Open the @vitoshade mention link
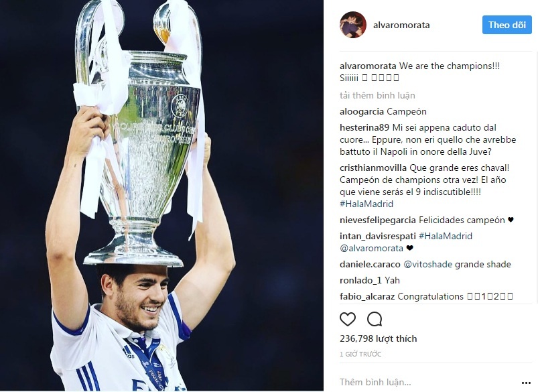This screenshot has width=538, height=392. (428, 264)
